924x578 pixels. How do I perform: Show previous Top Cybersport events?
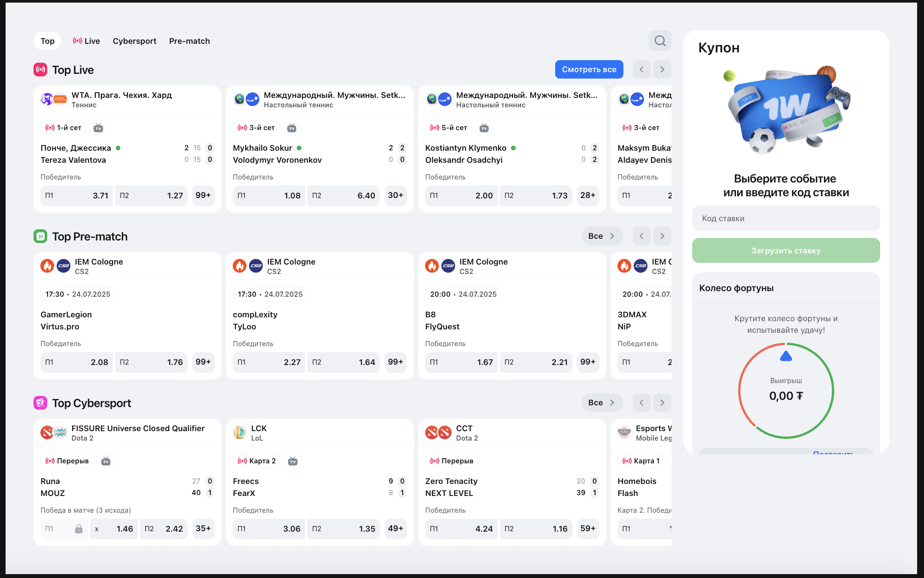pos(641,402)
